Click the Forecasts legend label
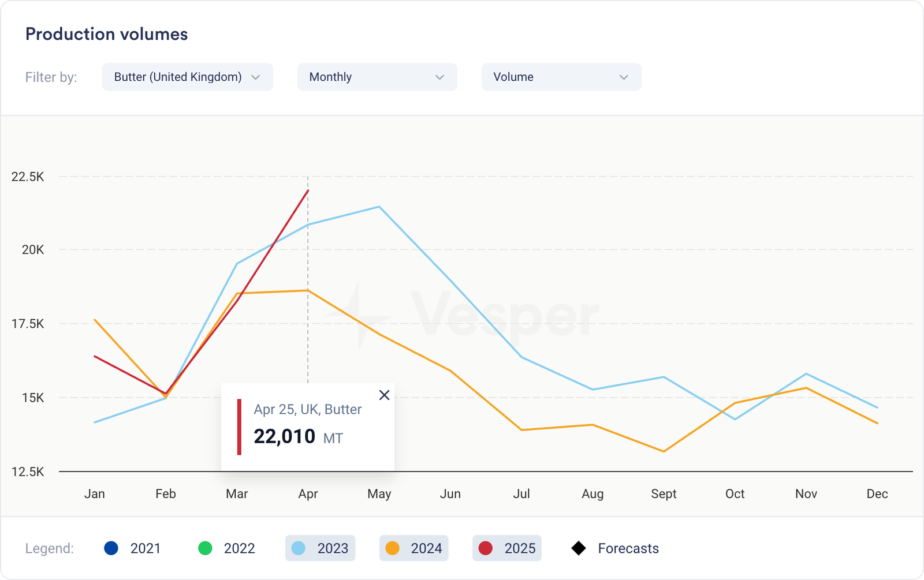The width and height of the screenshot is (924, 580). (628, 548)
